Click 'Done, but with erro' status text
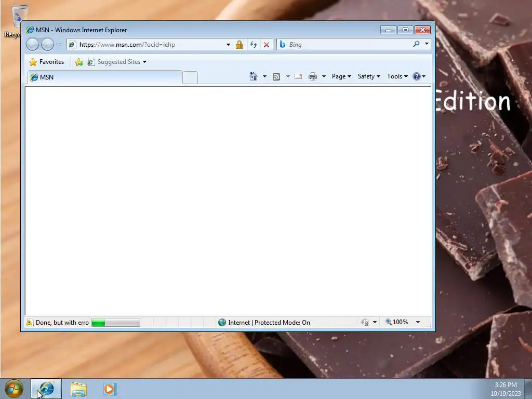The width and height of the screenshot is (532, 399). 62,323
